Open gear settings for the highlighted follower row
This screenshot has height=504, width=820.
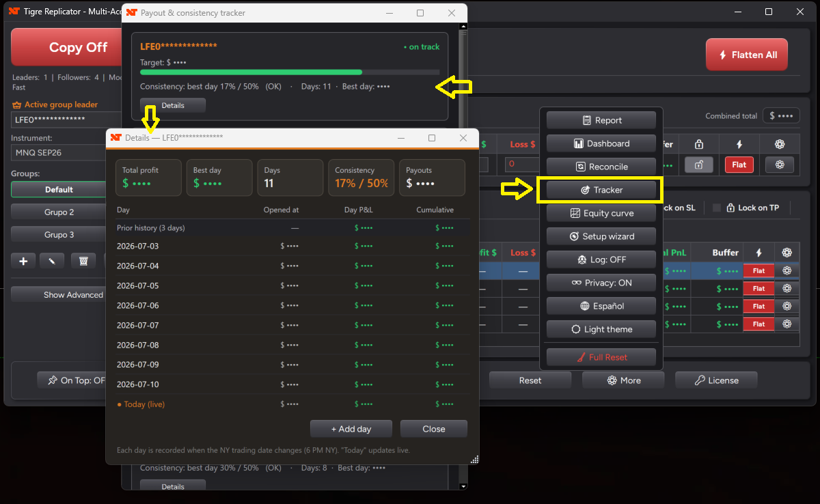787,270
